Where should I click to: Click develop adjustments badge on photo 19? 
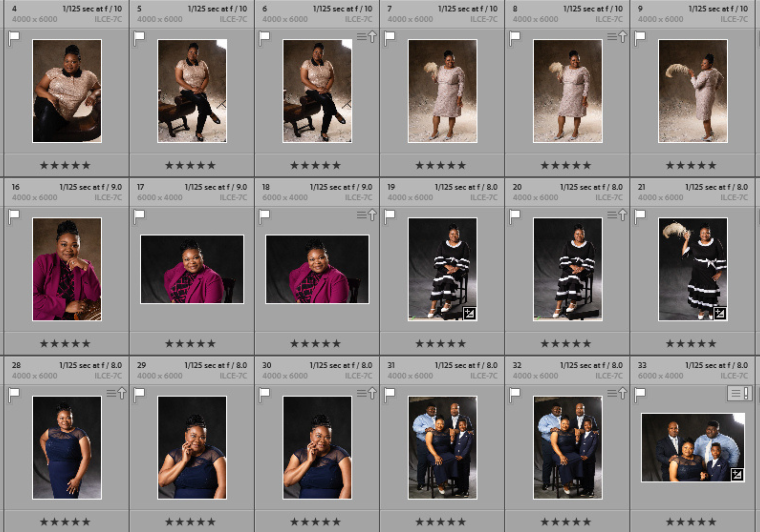point(469,313)
